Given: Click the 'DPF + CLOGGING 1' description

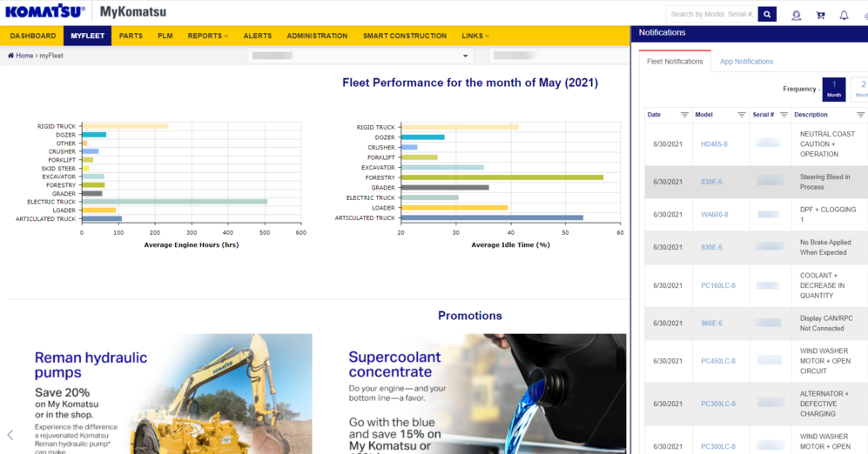Looking at the screenshot, I should point(828,215).
